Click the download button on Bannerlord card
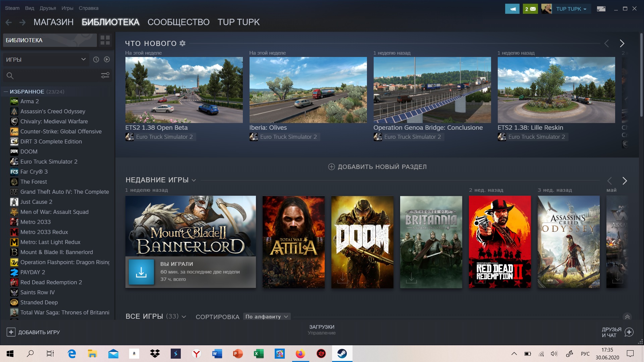Image resolution: width=644 pixels, height=362 pixels. point(141,272)
